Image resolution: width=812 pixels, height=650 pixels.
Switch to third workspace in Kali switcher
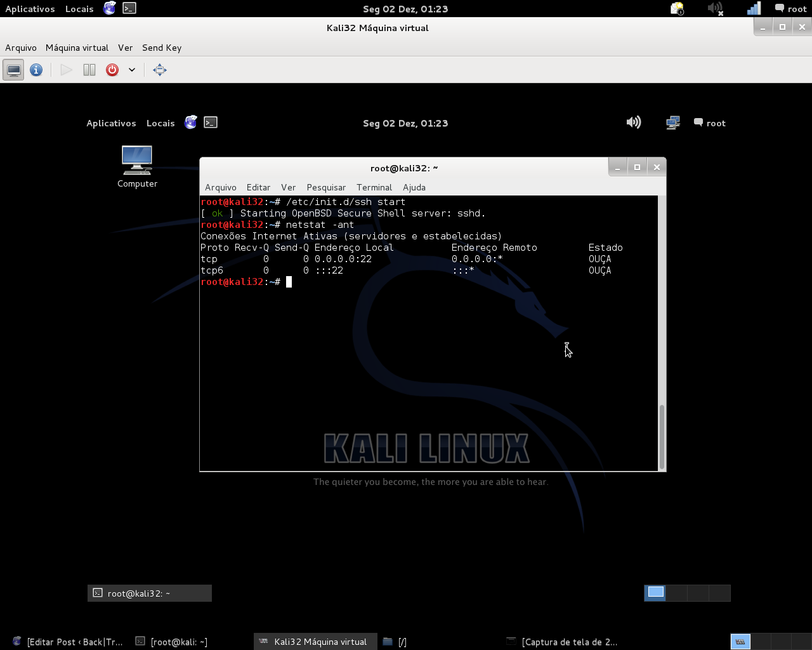698,593
